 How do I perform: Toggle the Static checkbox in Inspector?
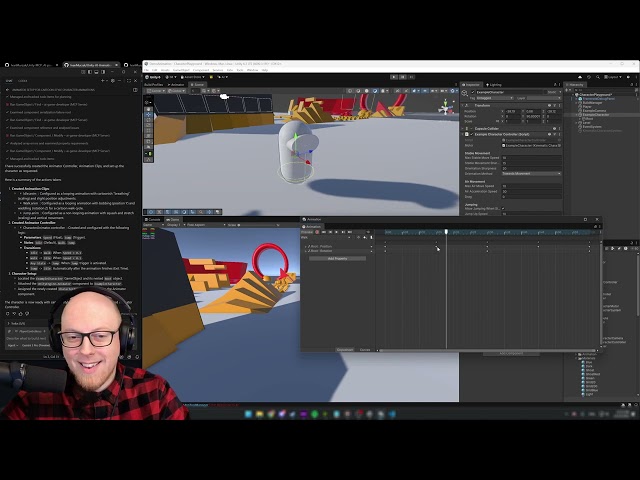point(546,92)
